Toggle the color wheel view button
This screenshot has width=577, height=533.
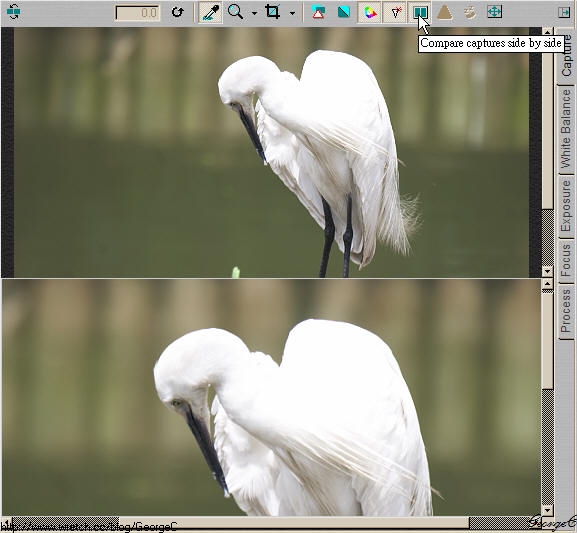[369, 13]
